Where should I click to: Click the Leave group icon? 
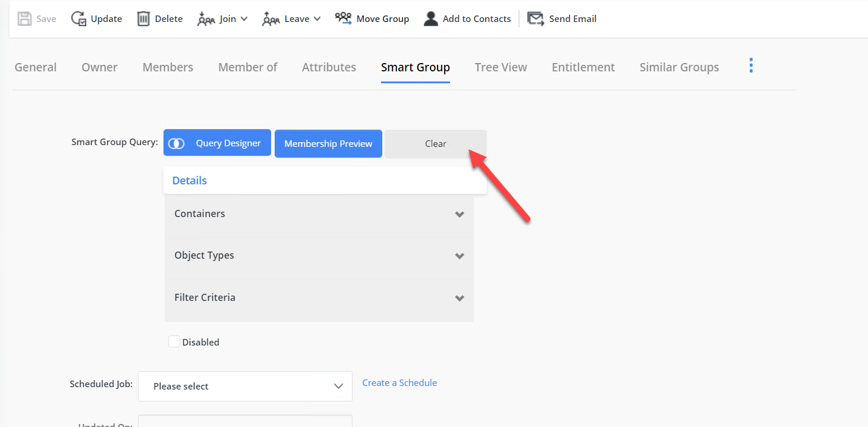[271, 18]
